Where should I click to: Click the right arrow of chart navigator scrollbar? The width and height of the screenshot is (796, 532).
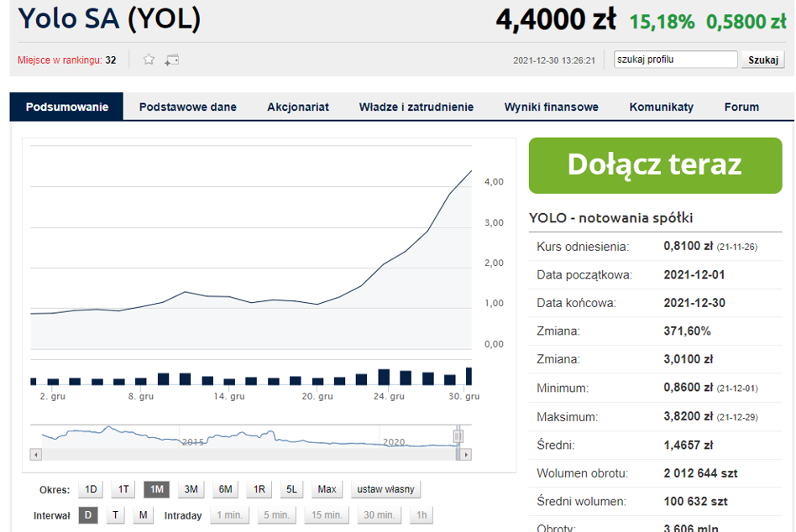[466, 455]
